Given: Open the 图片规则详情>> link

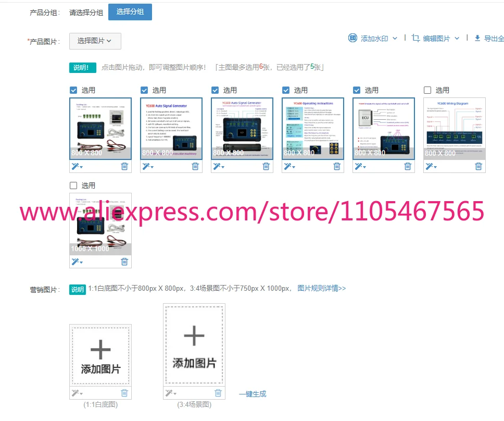Looking at the screenshot, I should tap(321, 288).
